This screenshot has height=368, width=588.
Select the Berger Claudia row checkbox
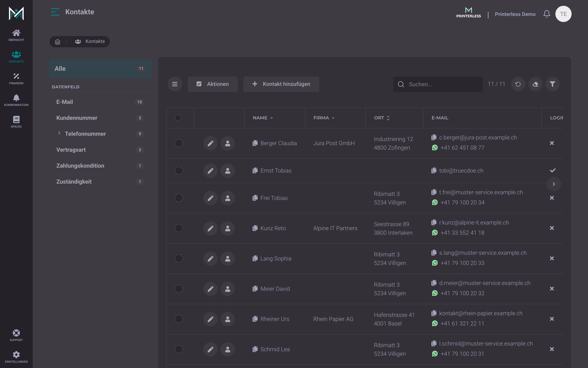[x=179, y=143]
